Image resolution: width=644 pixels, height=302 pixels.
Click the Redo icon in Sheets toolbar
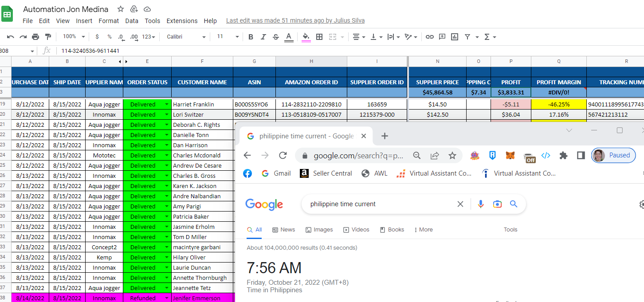(x=23, y=37)
